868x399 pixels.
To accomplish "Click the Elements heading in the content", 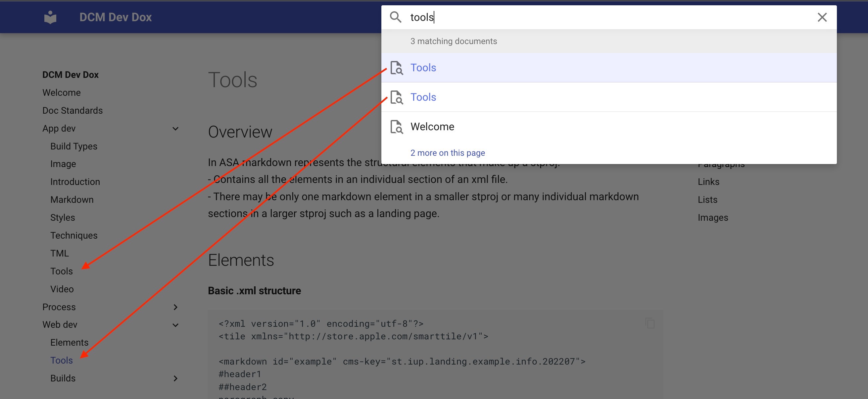I will click(241, 260).
